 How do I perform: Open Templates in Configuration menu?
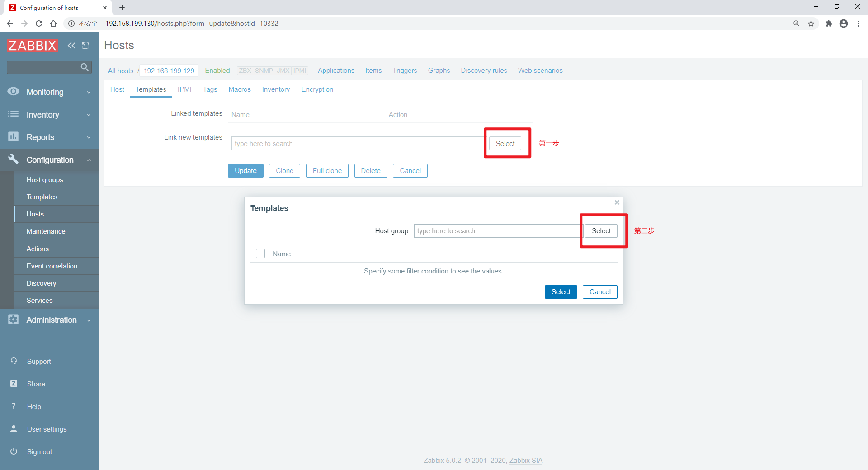coord(56,197)
